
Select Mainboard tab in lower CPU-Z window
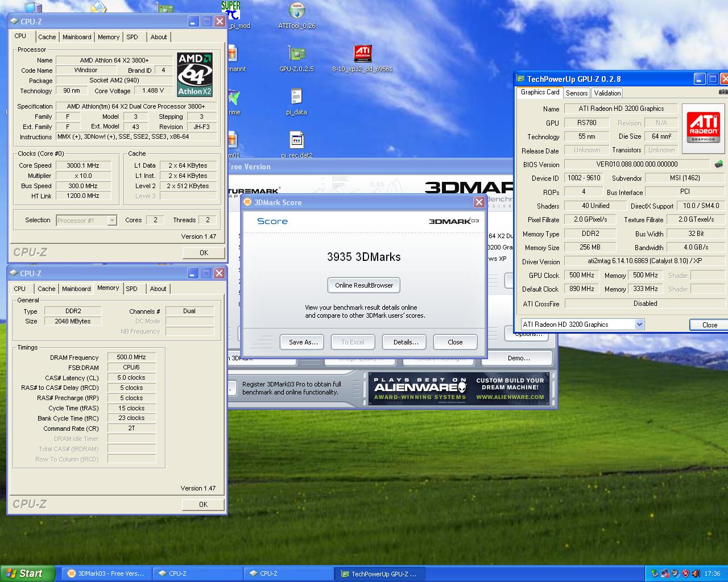pyautogui.click(x=76, y=289)
